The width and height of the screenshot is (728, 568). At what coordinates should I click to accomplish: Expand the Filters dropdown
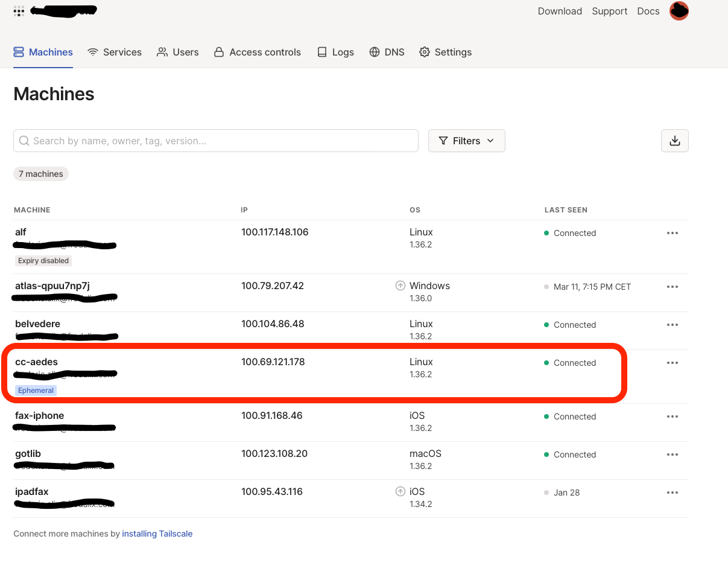[466, 141]
